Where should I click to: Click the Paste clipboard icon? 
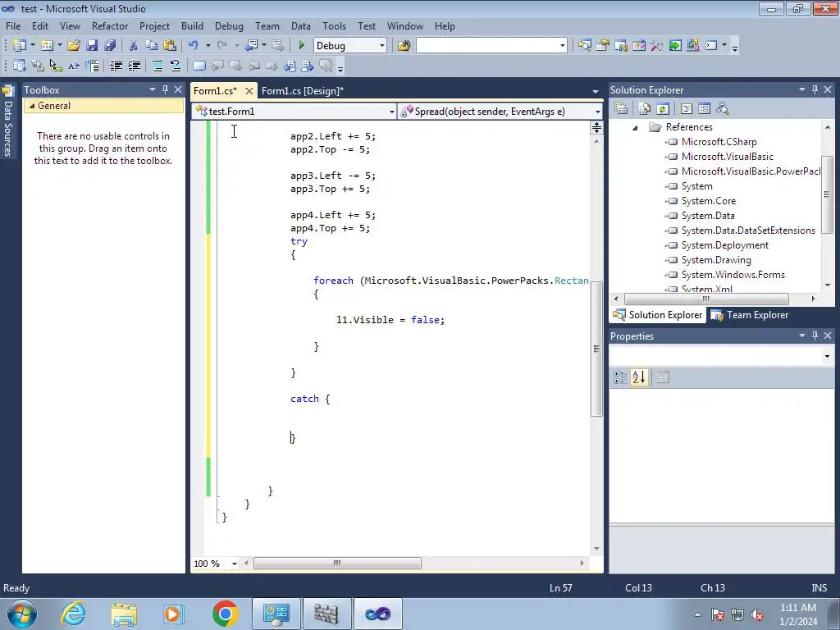pos(170,46)
